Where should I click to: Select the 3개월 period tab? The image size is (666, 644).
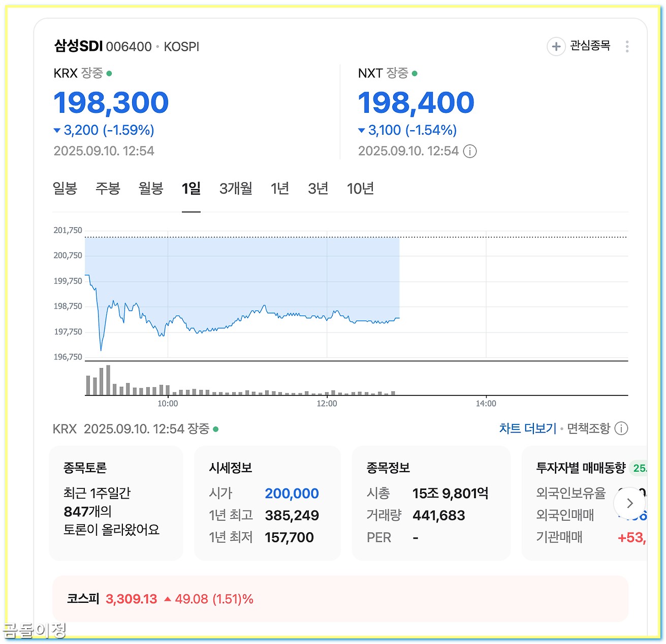[x=235, y=189]
